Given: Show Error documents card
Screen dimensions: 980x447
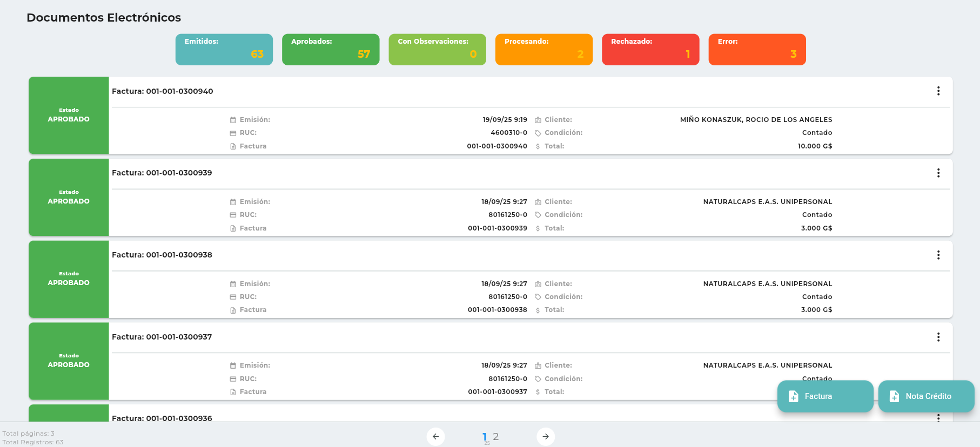Looking at the screenshot, I should [x=757, y=50].
